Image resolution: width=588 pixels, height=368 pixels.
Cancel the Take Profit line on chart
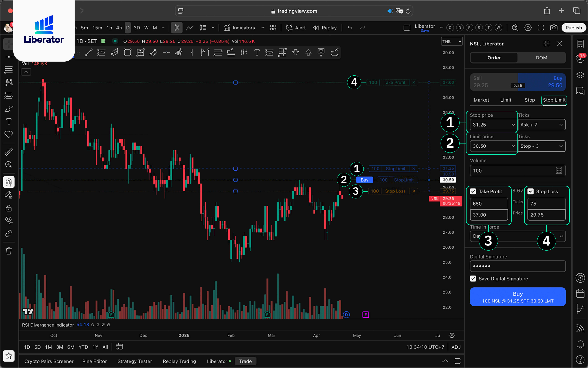[x=414, y=82]
